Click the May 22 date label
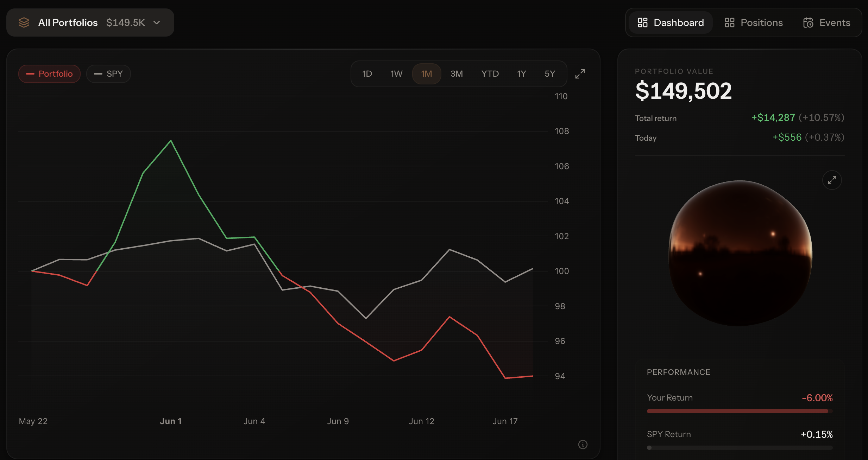Screen dimensions: 868x460 tap(33, 421)
